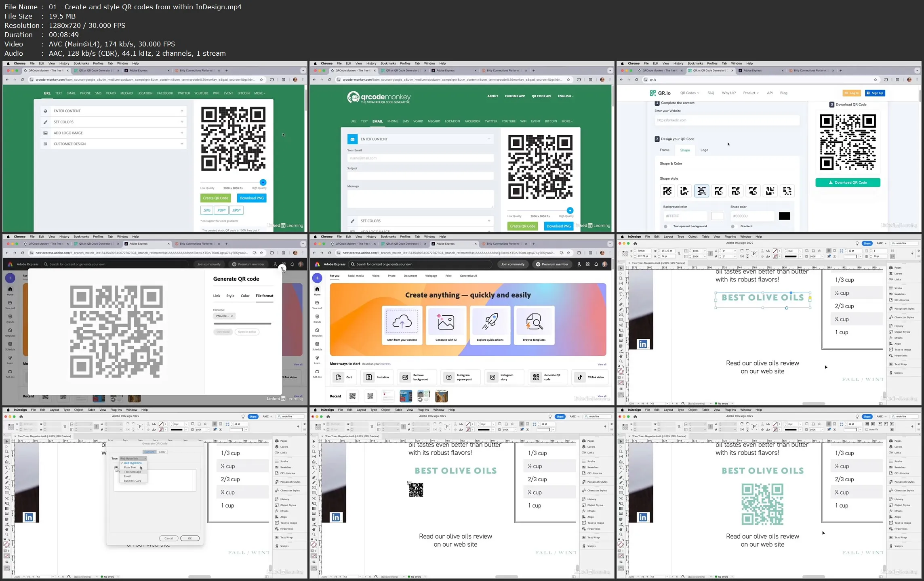Open Social media tab in Adobe Express home
The image size is (924, 581).
pyautogui.click(x=356, y=276)
